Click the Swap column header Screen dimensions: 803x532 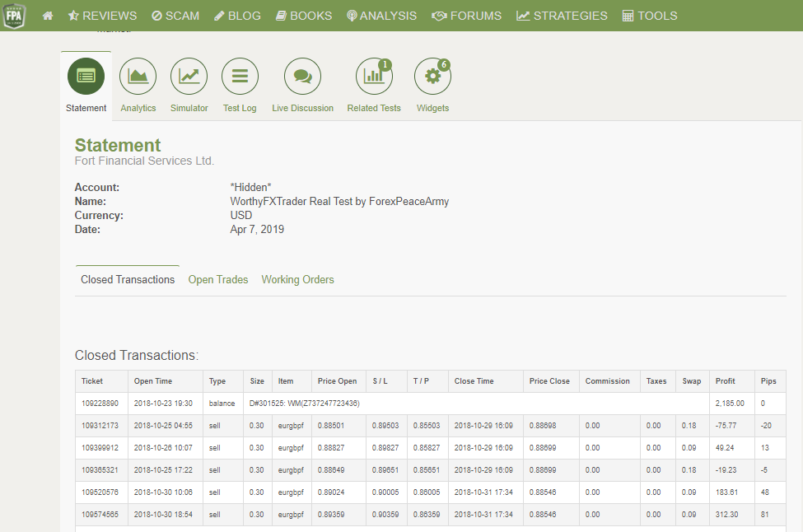click(691, 381)
